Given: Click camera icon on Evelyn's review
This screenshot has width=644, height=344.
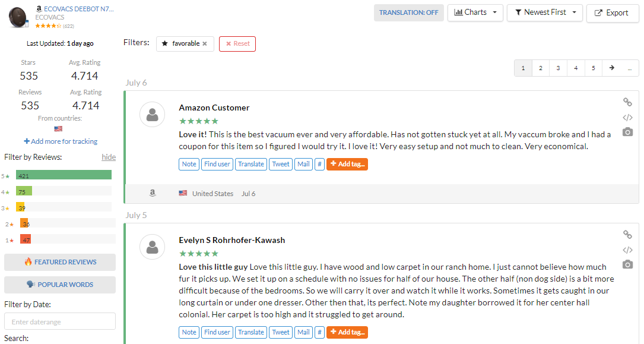Looking at the screenshot, I should click(x=627, y=264).
